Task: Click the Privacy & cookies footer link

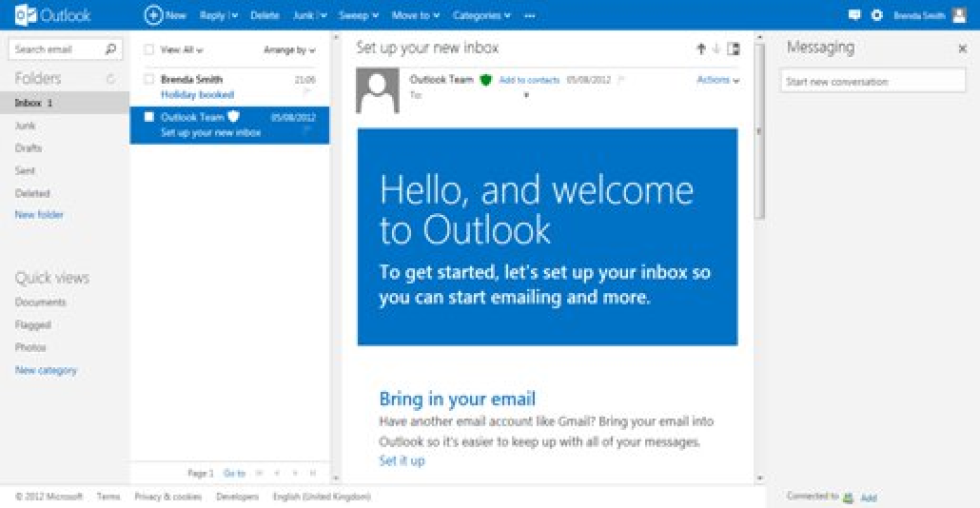Action: coord(168,496)
